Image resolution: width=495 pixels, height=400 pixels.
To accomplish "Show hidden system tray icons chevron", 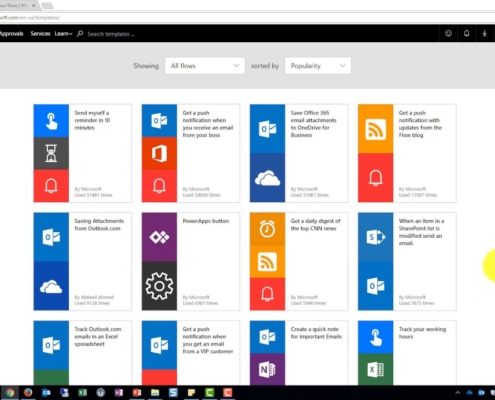I will [x=458, y=393].
